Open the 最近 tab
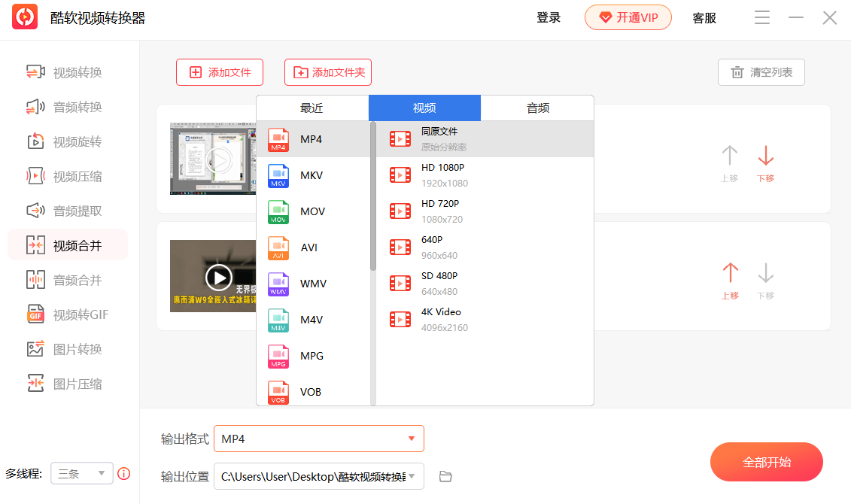The image size is (851, 504). pos(312,108)
